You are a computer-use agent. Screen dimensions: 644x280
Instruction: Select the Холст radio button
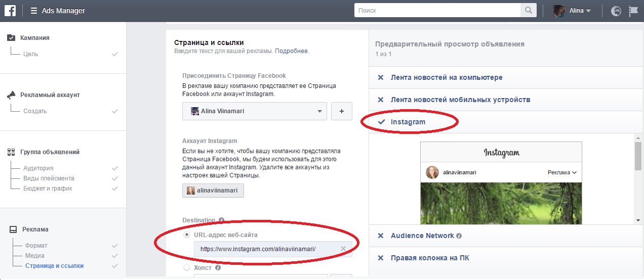click(x=187, y=267)
